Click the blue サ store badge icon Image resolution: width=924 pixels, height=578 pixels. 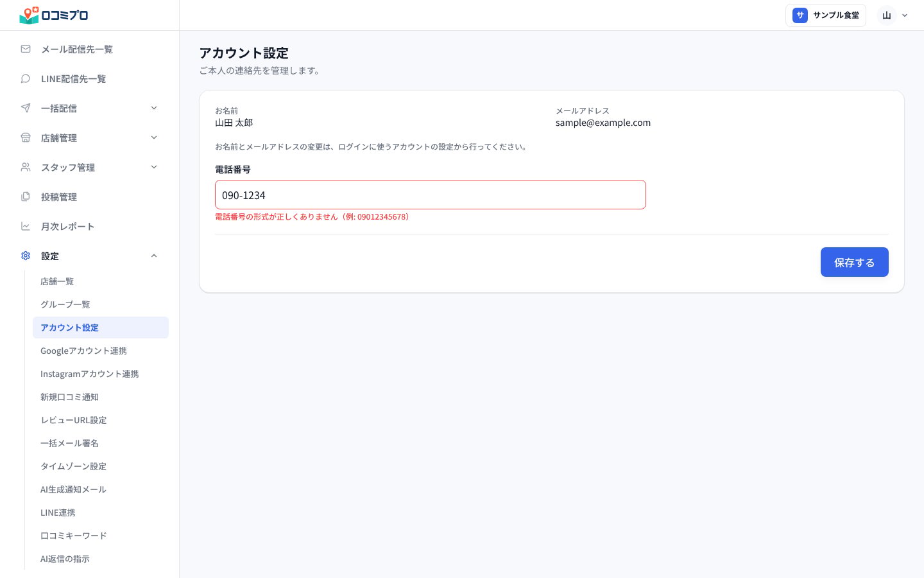tap(800, 15)
